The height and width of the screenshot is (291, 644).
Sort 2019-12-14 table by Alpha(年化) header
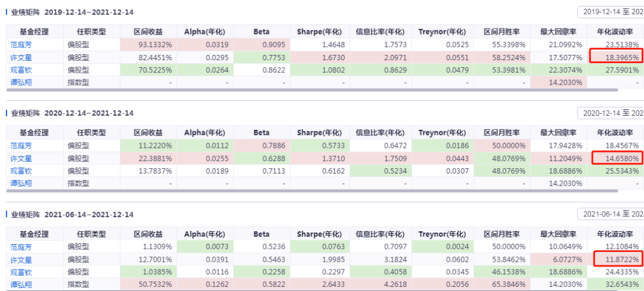coord(205,32)
